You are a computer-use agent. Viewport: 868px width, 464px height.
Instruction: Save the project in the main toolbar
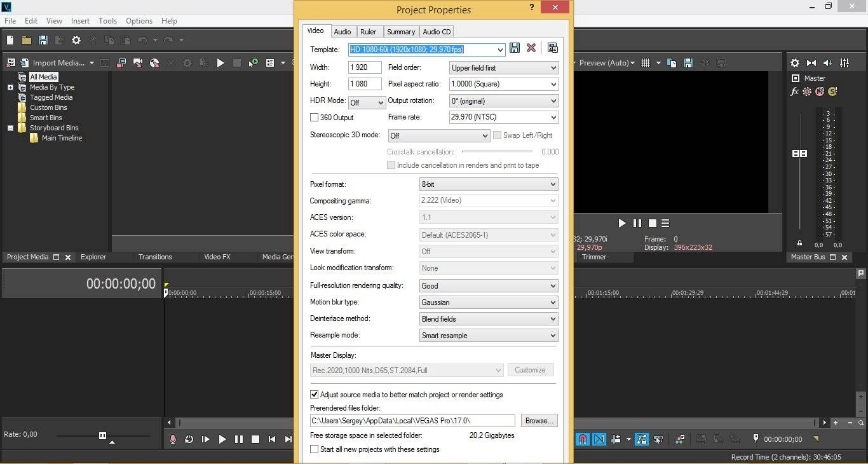click(43, 40)
